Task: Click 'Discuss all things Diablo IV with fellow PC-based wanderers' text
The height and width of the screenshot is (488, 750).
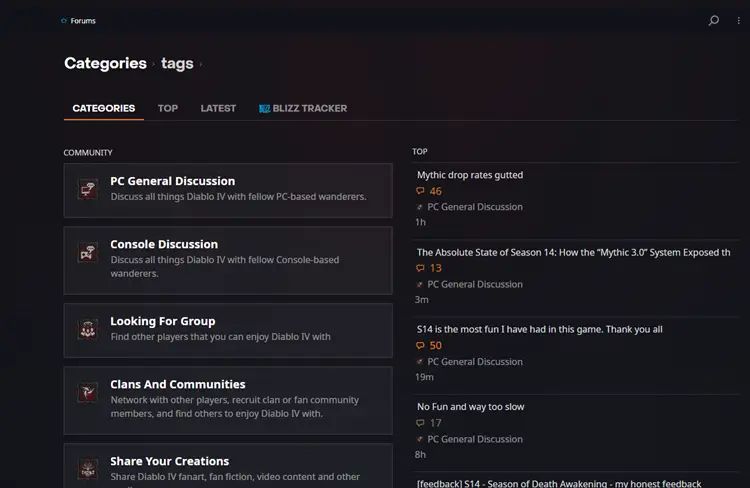Action: coord(238,197)
